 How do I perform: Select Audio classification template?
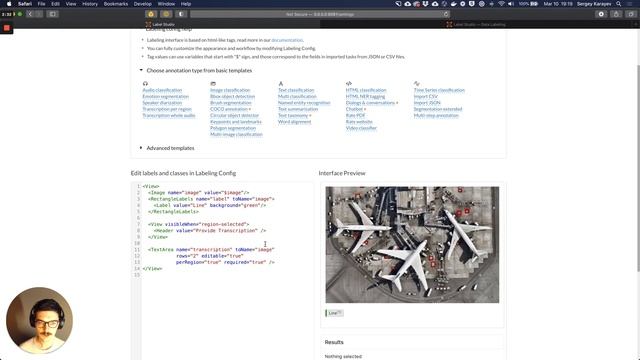[x=162, y=90]
